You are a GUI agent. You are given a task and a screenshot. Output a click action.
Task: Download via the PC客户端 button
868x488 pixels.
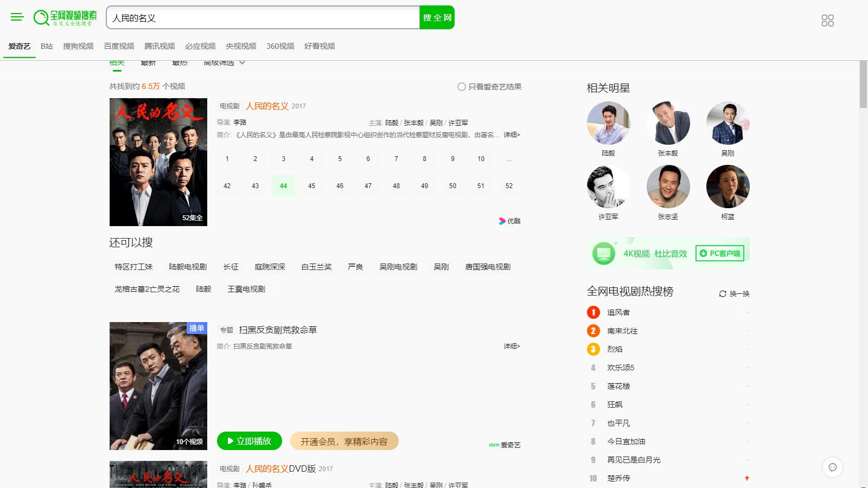pyautogui.click(x=720, y=253)
